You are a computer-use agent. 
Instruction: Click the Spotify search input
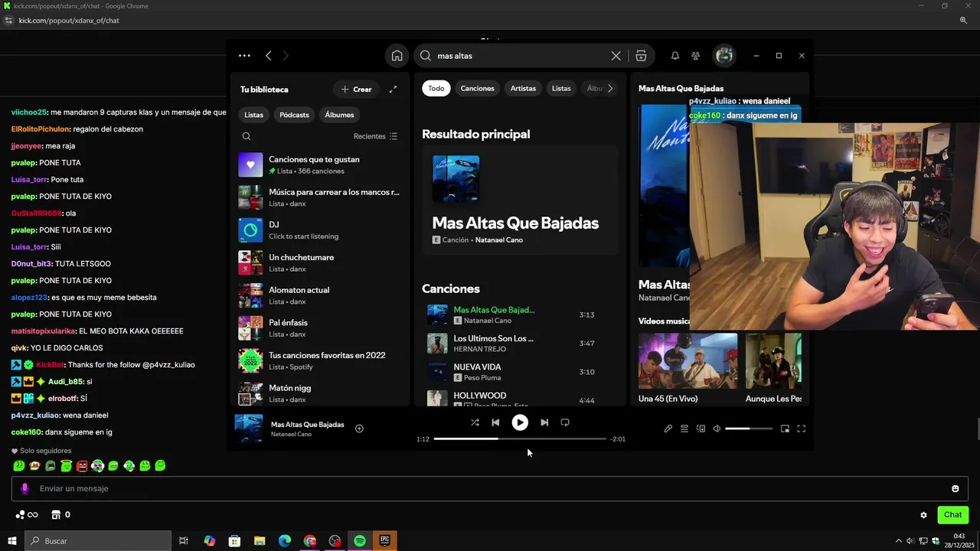click(521, 56)
